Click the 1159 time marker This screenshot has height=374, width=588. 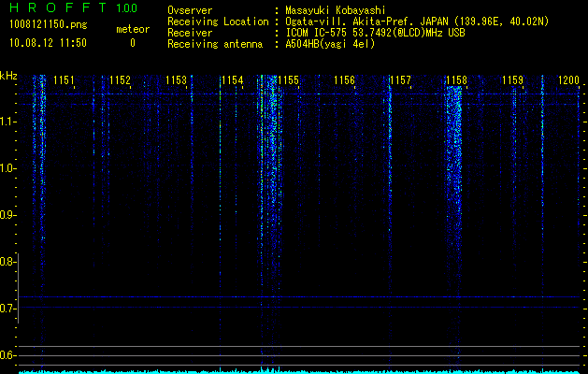pyautogui.click(x=512, y=80)
